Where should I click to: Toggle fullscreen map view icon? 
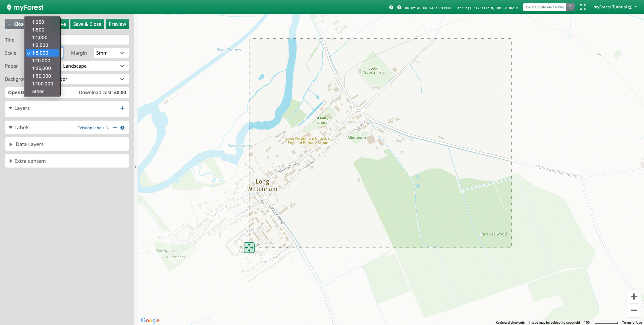(583, 7)
